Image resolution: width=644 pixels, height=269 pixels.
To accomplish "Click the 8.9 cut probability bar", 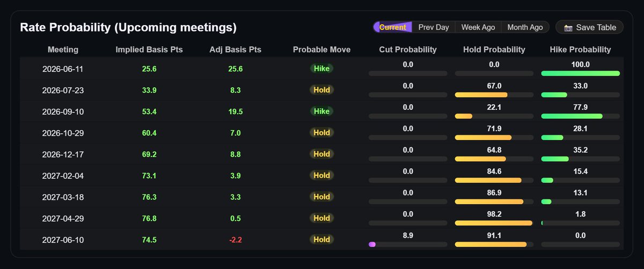I will [x=408, y=245].
